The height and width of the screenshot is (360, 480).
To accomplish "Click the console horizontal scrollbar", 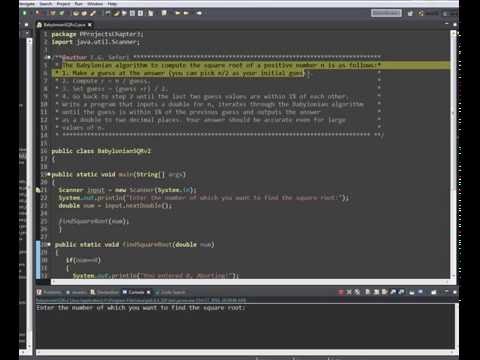I will pyautogui.click(x=245, y=352).
